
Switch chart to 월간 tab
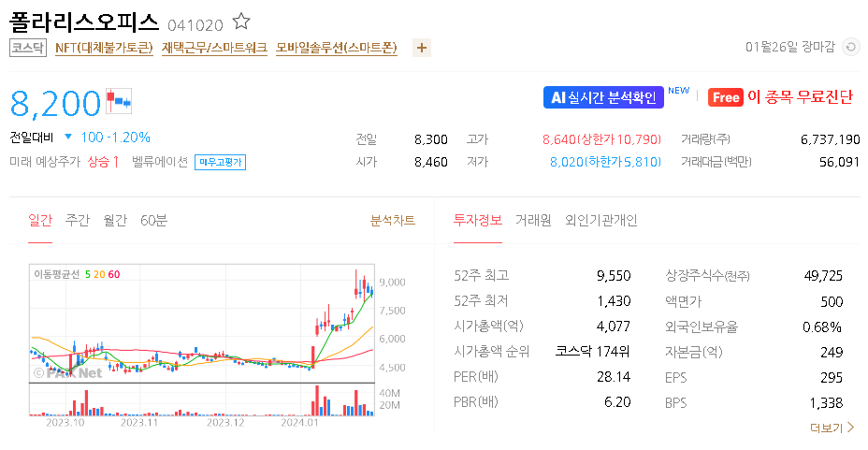coord(115,220)
